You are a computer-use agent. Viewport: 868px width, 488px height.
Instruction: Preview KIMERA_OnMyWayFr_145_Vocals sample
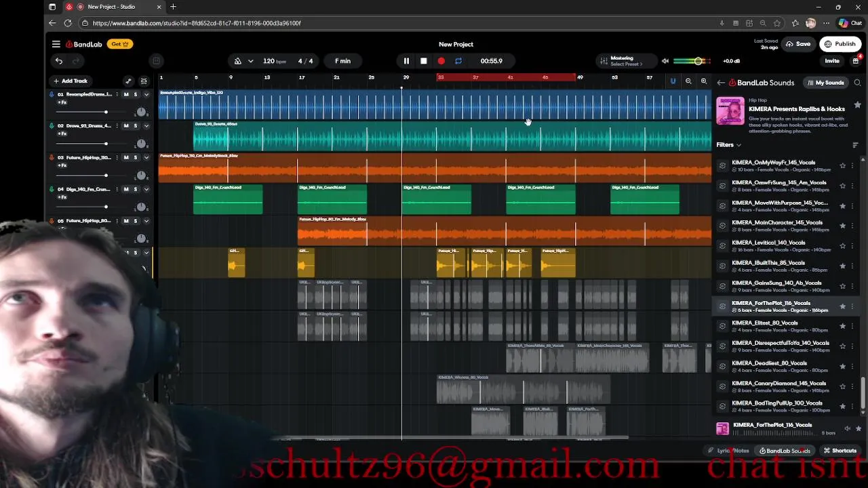722,165
